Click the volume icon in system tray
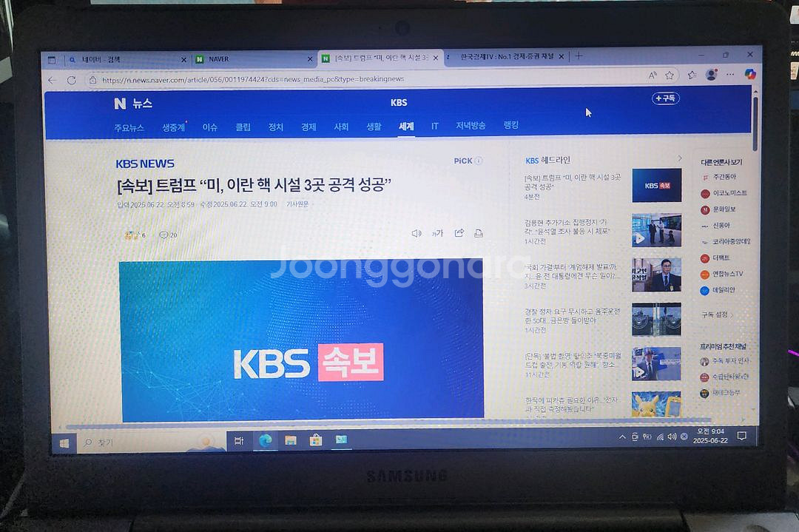799x532 pixels. point(672,437)
